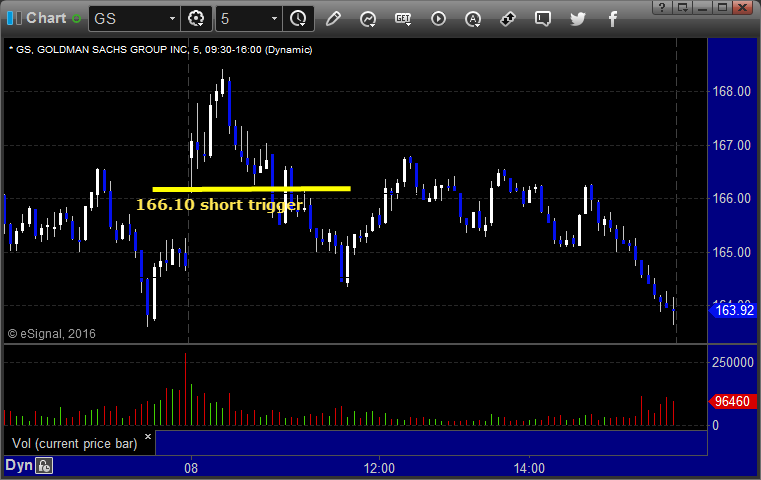
Task: Minimize the chart window
Action: (x=702, y=7)
